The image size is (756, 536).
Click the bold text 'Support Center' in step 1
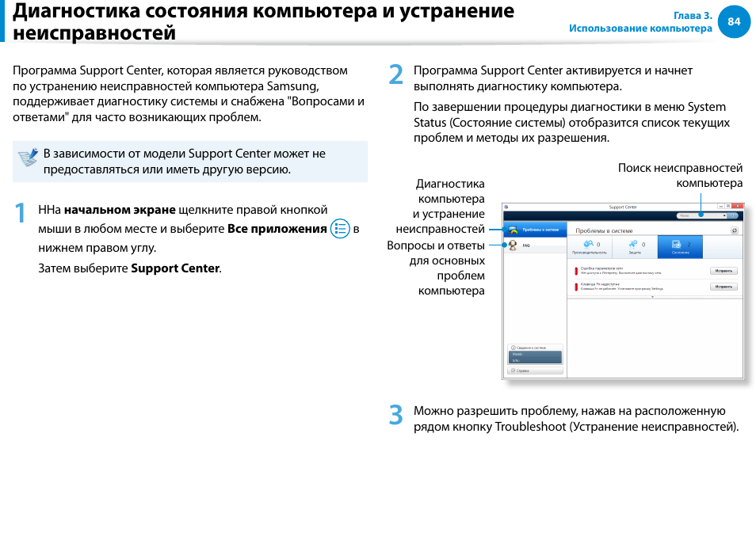point(175,268)
